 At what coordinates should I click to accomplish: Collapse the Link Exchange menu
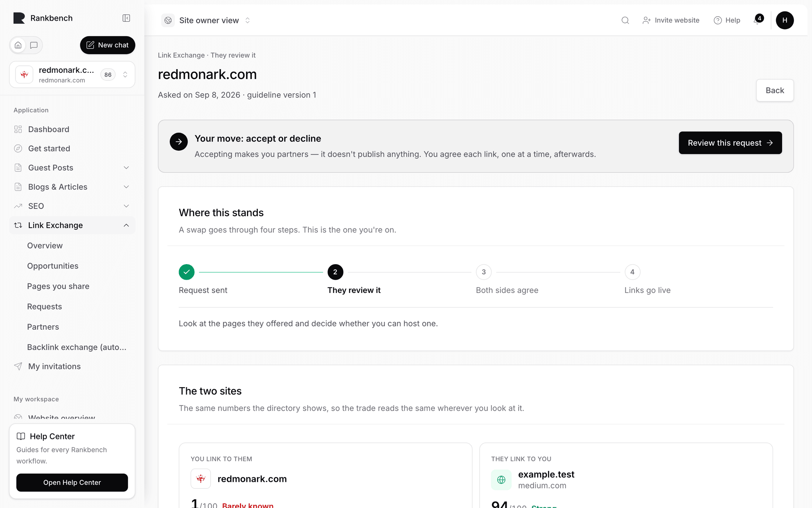[x=72, y=225]
